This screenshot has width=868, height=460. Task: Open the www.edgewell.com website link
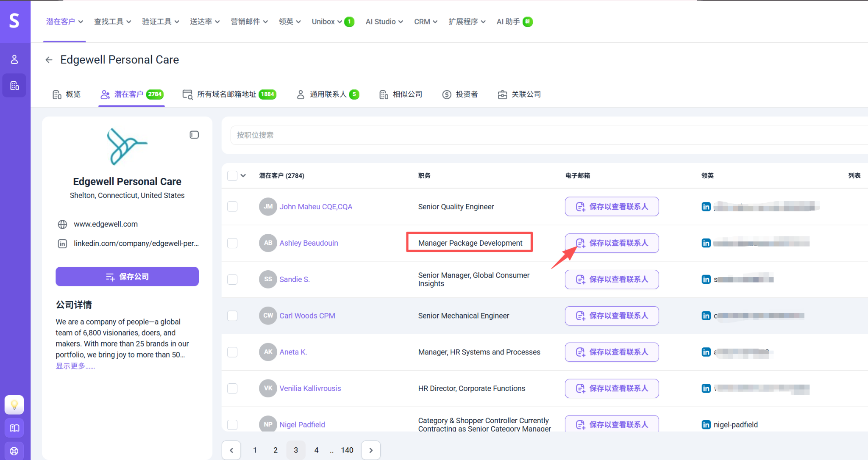106,224
